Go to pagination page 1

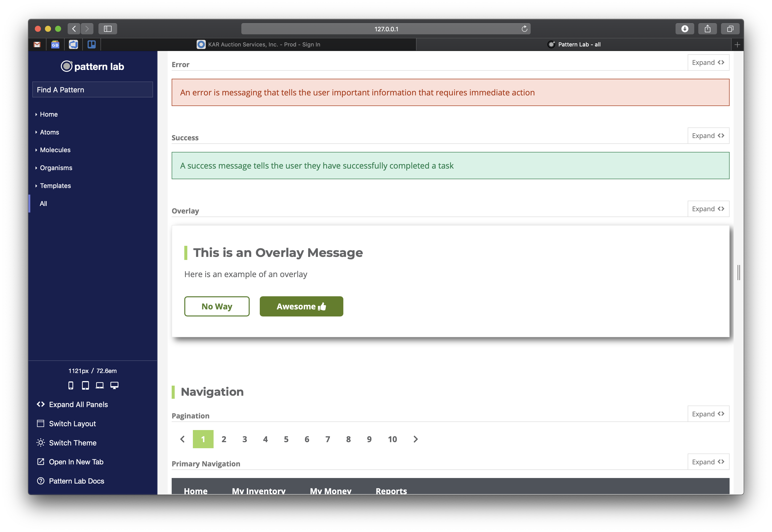(x=203, y=439)
